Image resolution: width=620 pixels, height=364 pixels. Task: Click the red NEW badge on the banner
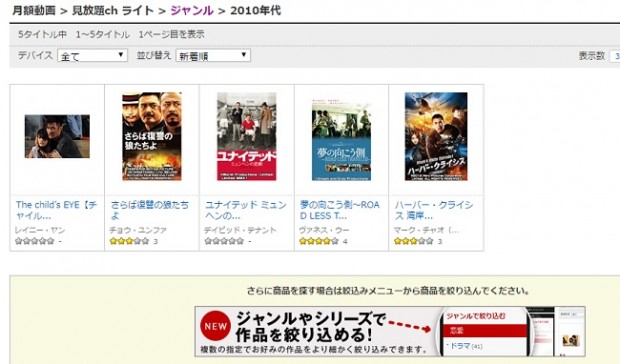215,326
